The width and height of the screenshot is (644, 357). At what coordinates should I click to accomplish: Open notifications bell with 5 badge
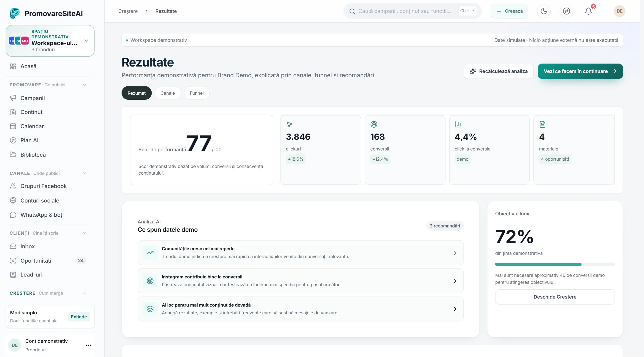pyautogui.click(x=588, y=11)
